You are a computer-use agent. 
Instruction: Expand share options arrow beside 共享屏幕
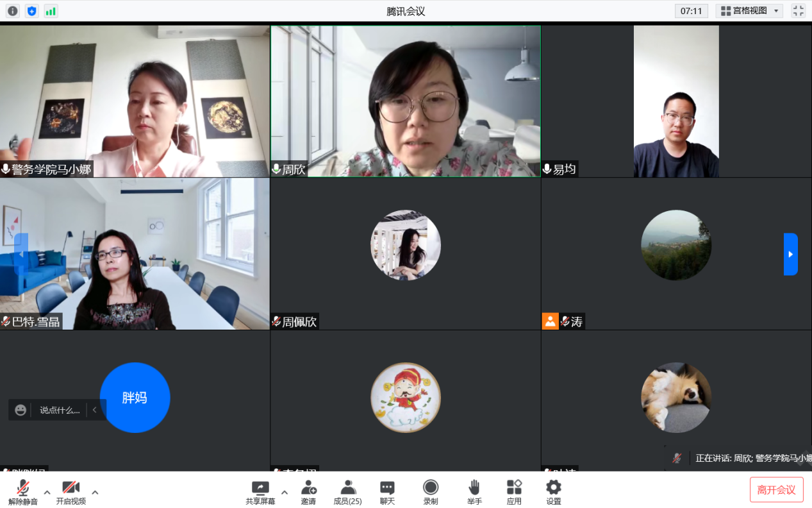(285, 493)
